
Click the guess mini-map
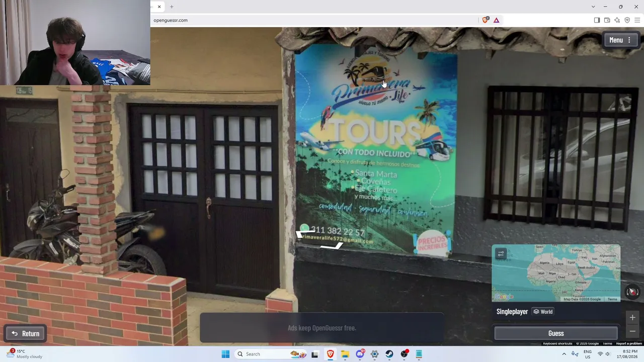click(x=556, y=273)
